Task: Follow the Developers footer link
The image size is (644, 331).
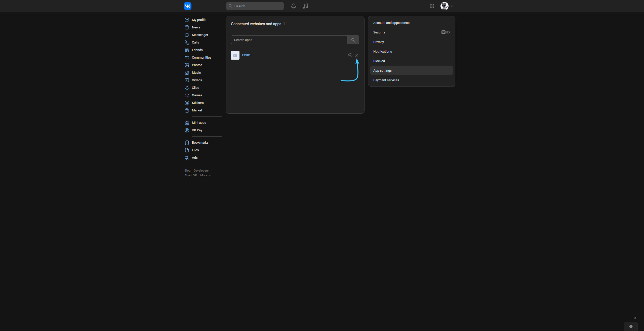Action: click(201, 171)
